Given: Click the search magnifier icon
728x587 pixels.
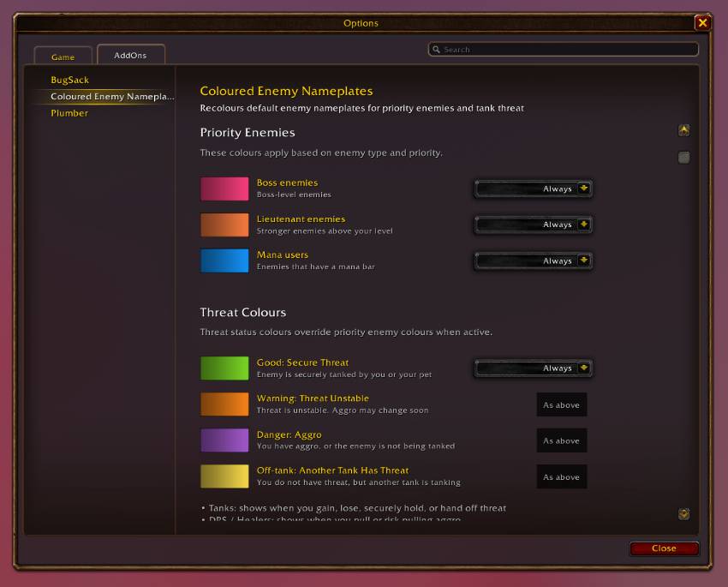Looking at the screenshot, I should click(436, 49).
